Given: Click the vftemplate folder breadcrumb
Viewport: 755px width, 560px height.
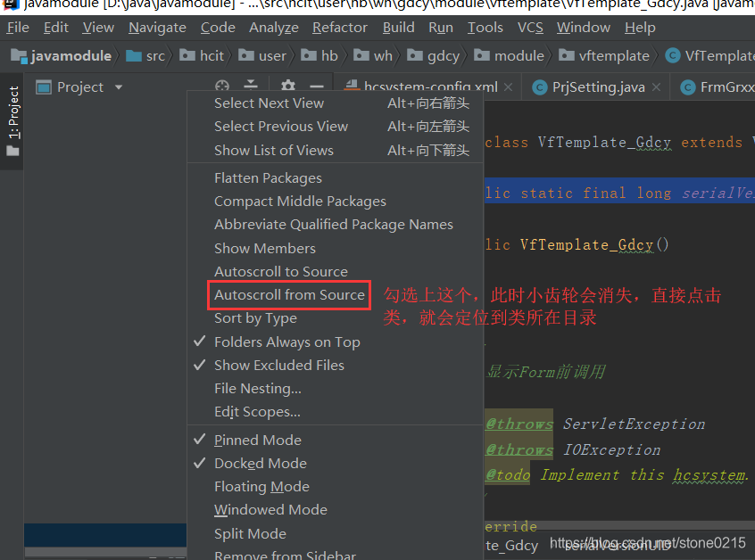Looking at the screenshot, I should [x=604, y=56].
